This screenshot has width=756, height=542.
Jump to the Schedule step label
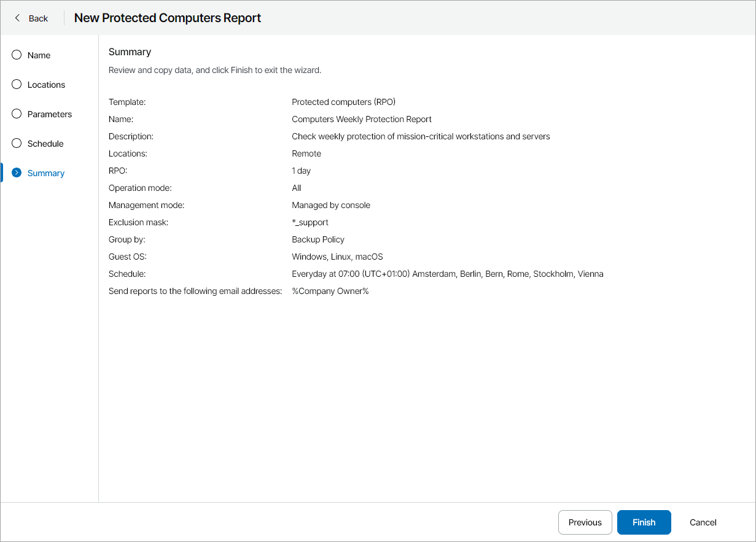pyautogui.click(x=45, y=144)
